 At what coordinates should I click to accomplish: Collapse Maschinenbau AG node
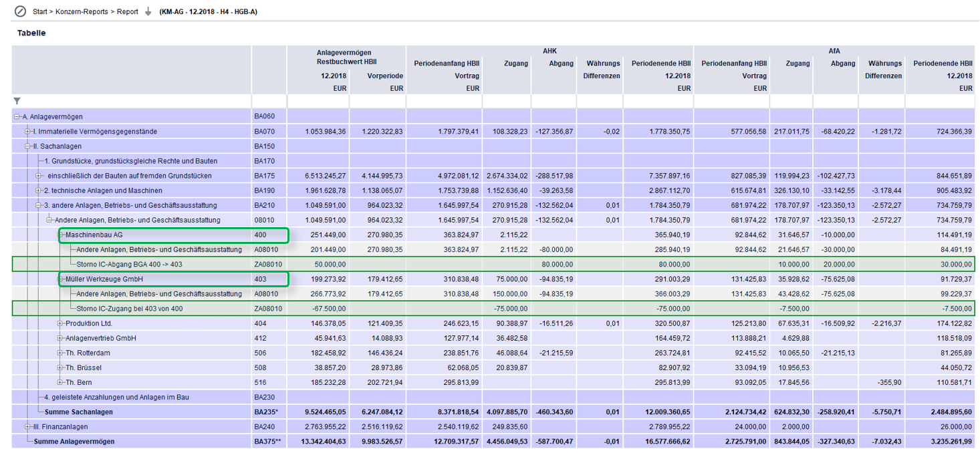[x=61, y=235]
